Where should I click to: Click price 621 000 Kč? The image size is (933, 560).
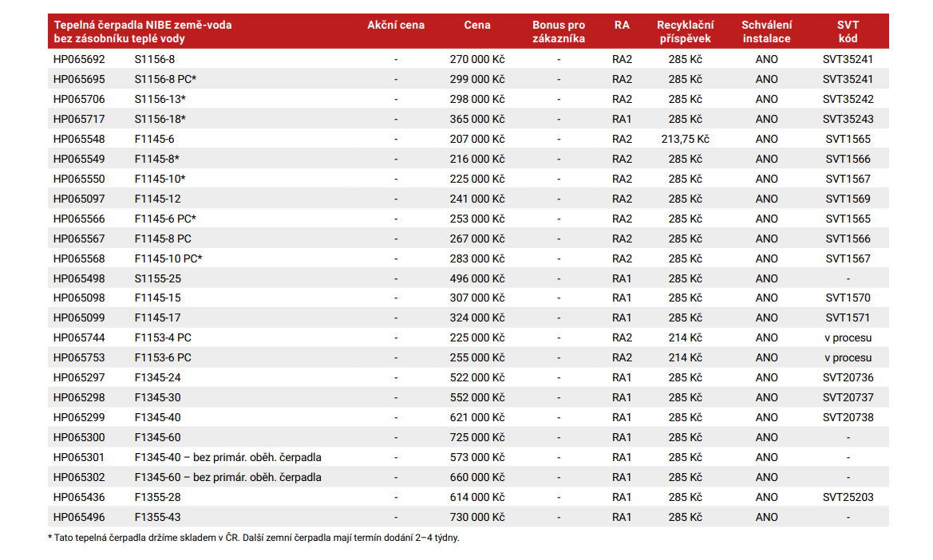477,417
